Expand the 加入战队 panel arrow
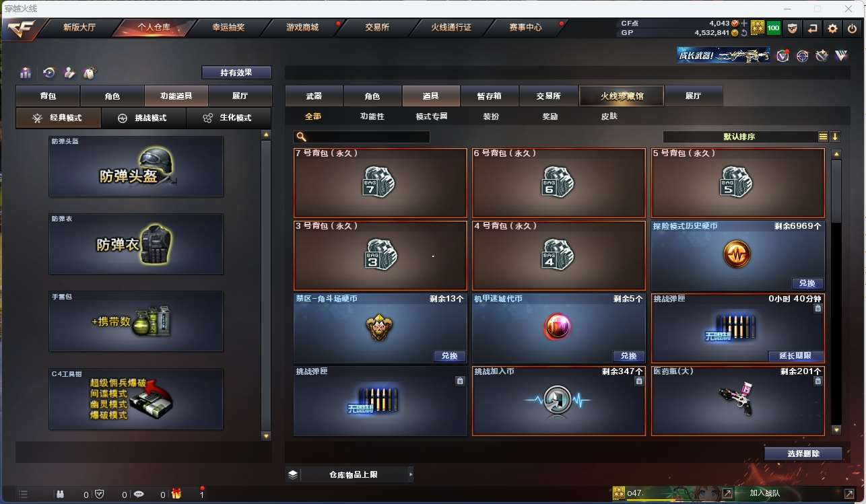This screenshot has width=866, height=504. (848, 493)
